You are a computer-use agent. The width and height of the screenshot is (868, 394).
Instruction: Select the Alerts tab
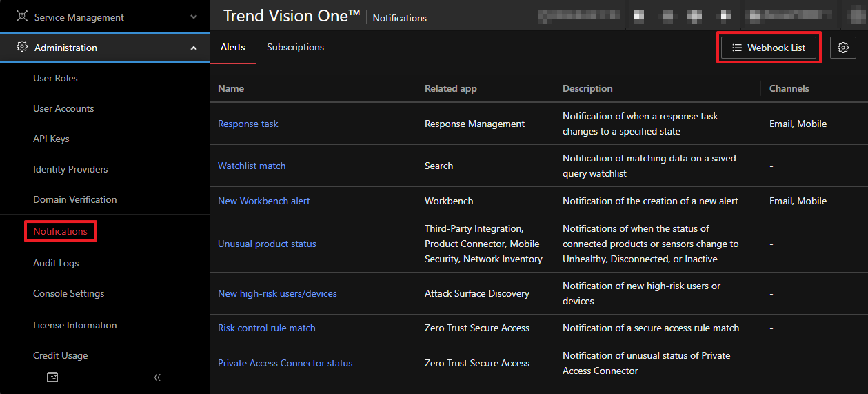pos(232,48)
